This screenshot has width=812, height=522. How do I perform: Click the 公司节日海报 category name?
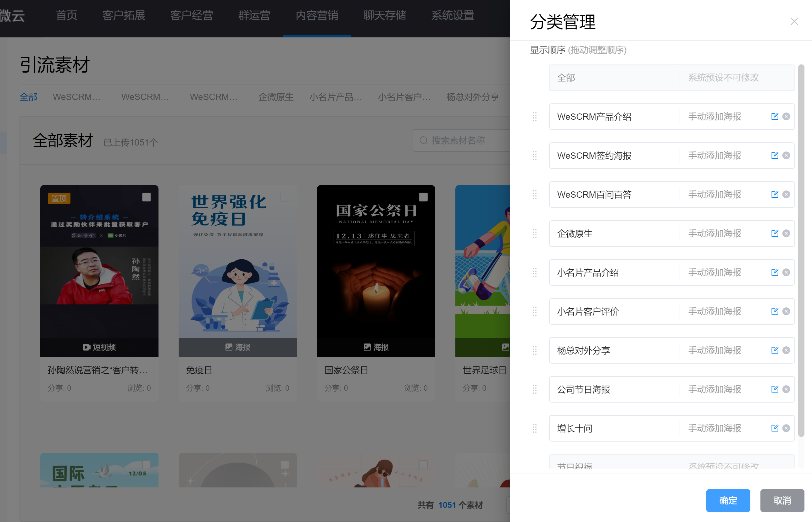[x=583, y=389]
